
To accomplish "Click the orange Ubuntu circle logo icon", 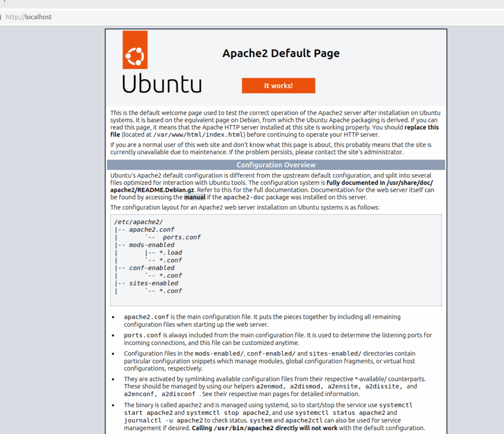I will 134,50.
